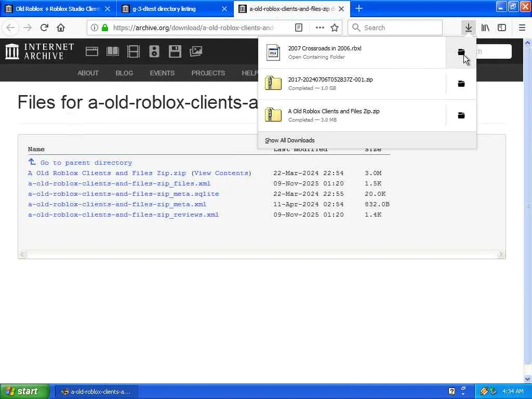Go forward to next page

click(28, 28)
